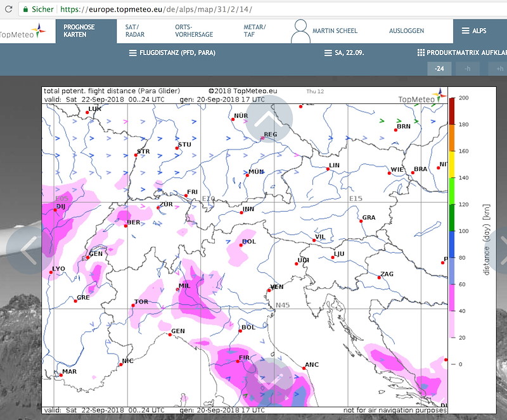Click the green secure padlock icon
The height and width of the screenshot is (420, 507).
pyautogui.click(x=25, y=10)
